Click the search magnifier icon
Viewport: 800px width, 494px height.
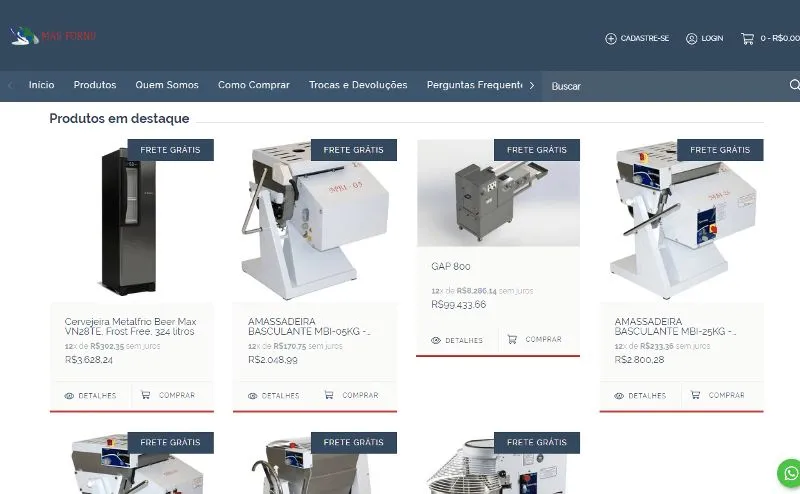coord(794,85)
